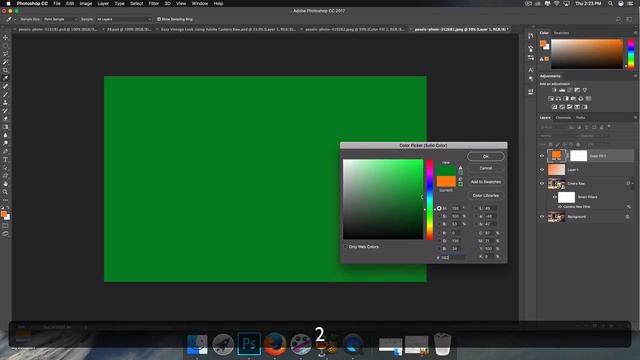The height and width of the screenshot is (360, 640).
Task: Select the Lasso tool
Action: 5,54
